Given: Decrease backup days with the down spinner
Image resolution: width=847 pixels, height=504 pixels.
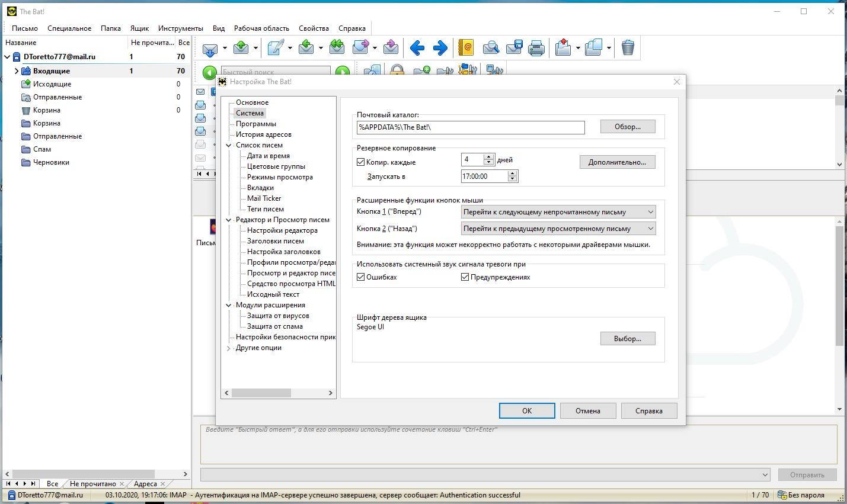Looking at the screenshot, I should point(488,162).
